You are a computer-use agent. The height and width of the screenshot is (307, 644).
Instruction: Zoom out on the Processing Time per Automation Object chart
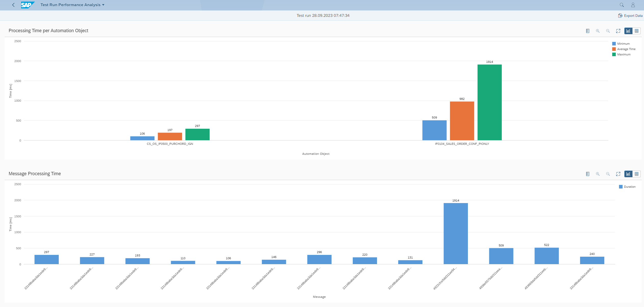point(608,31)
